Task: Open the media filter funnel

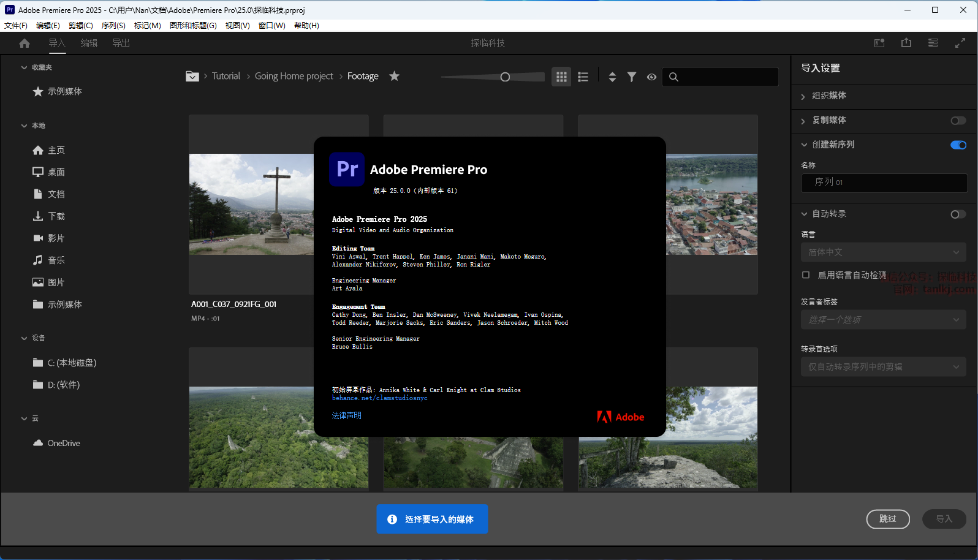Action: click(x=631, y=77)
